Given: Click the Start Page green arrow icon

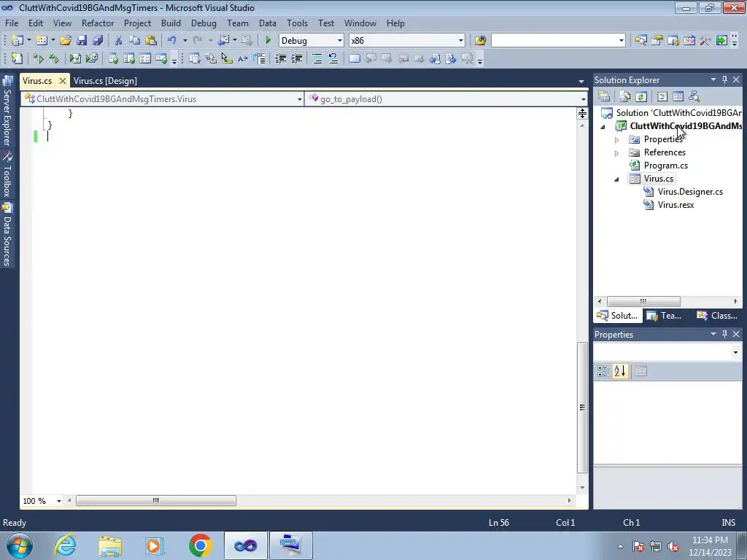Looking at the screenshot, I should tap(721, 41).
